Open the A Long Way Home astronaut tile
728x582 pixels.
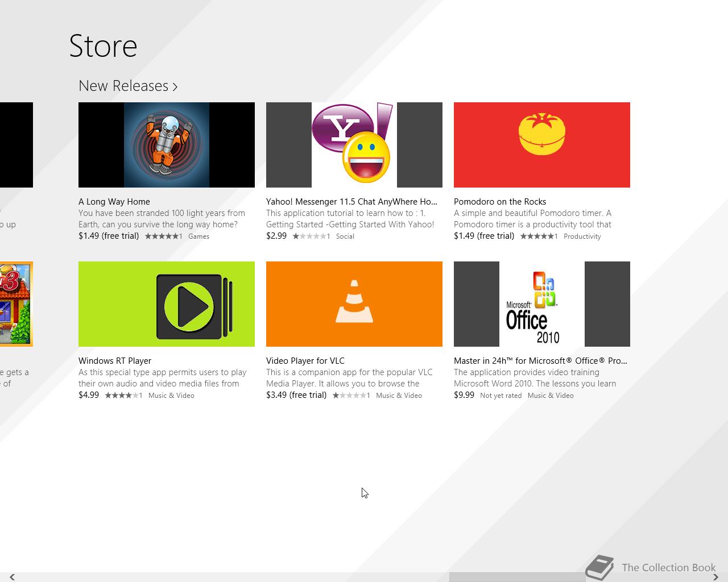[x=167, y=145]
